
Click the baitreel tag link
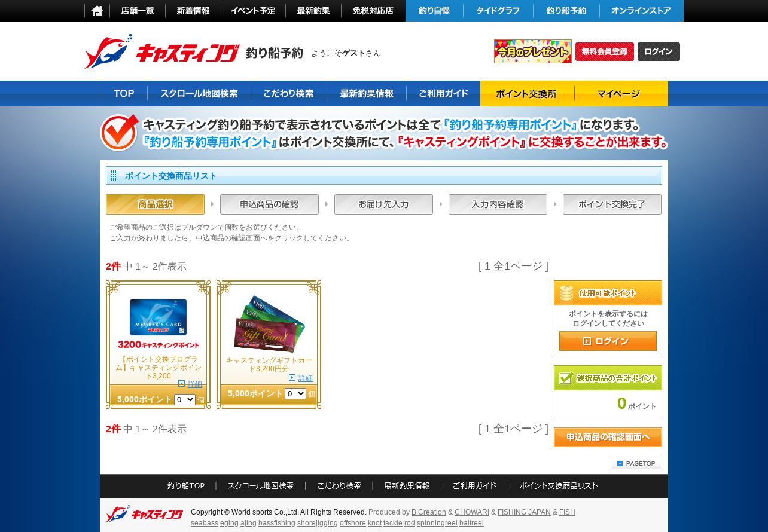point(471,523)
